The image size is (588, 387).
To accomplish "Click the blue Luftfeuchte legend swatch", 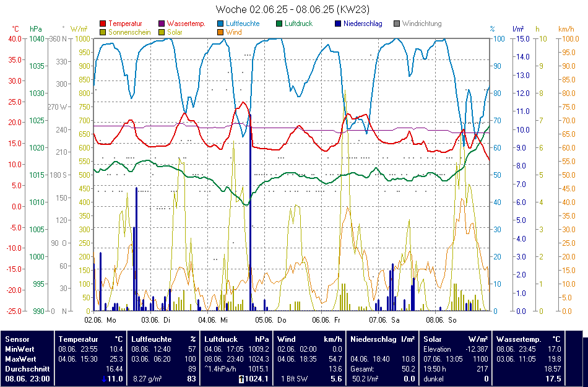I will pyautogui.click(x=220, y=24).
